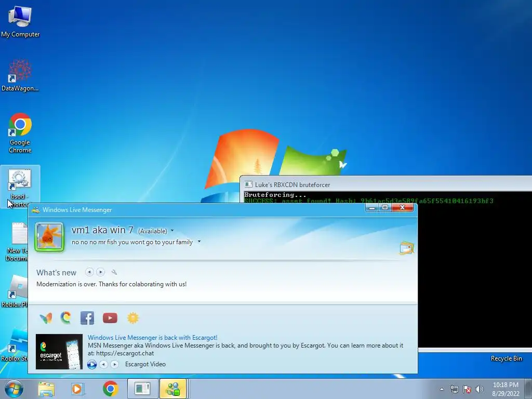Open Windows Explorer from the taskbar
The image size is (532, 399).
(x=46, y=389)
